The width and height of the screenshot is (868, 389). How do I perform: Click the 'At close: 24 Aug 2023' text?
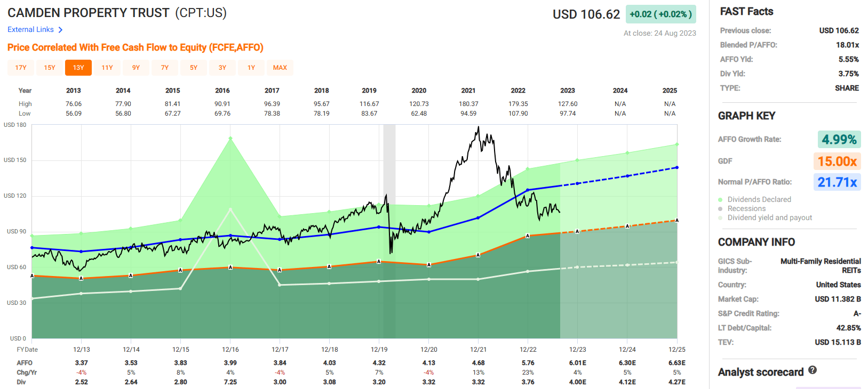[660, 33]
